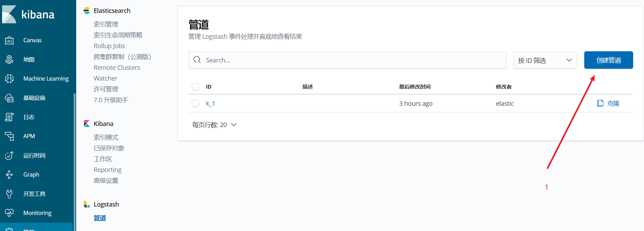644x231 pixels.
Task: Open 跨集群复制（公测版）
Action: click(x=122, y=57)
